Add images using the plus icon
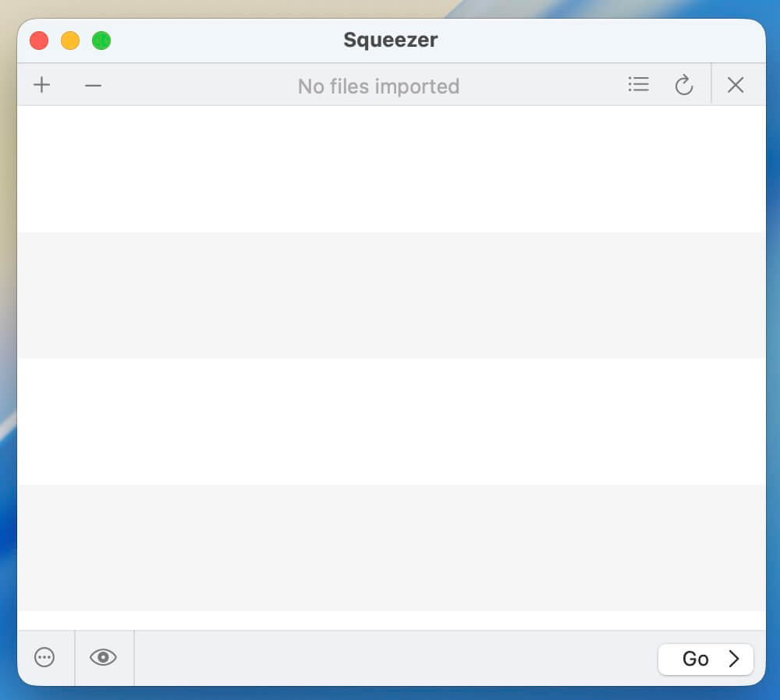 pyautogui.click(x=41, y=85)
